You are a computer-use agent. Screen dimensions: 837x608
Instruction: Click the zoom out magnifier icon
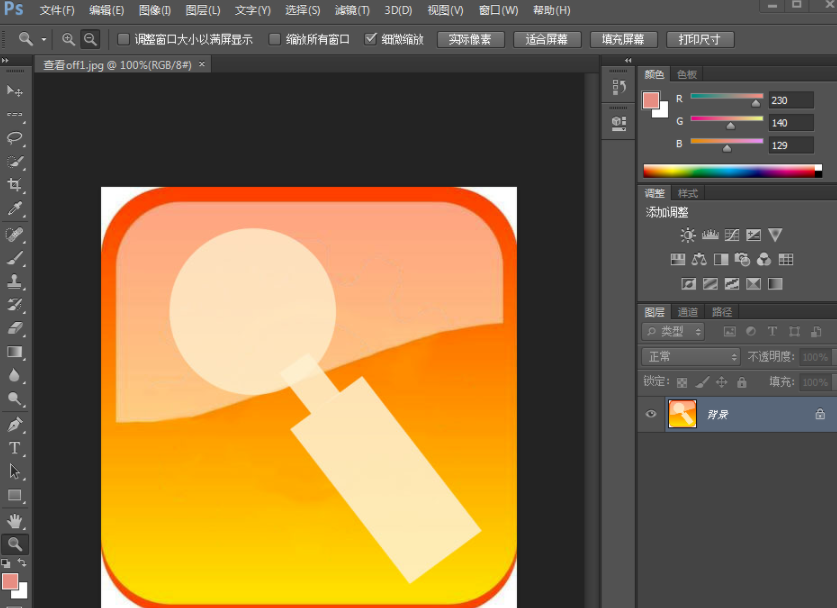click(90, 39)
